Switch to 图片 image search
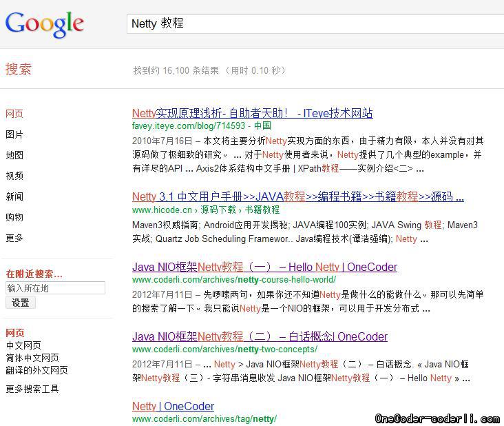Image resolution: width=504 pixels, height=426 pixels. (x=14, y=134)
